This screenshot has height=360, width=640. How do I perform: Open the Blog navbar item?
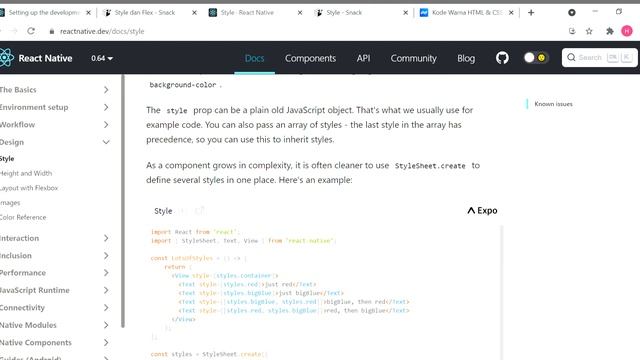click(x=466, y=58)
